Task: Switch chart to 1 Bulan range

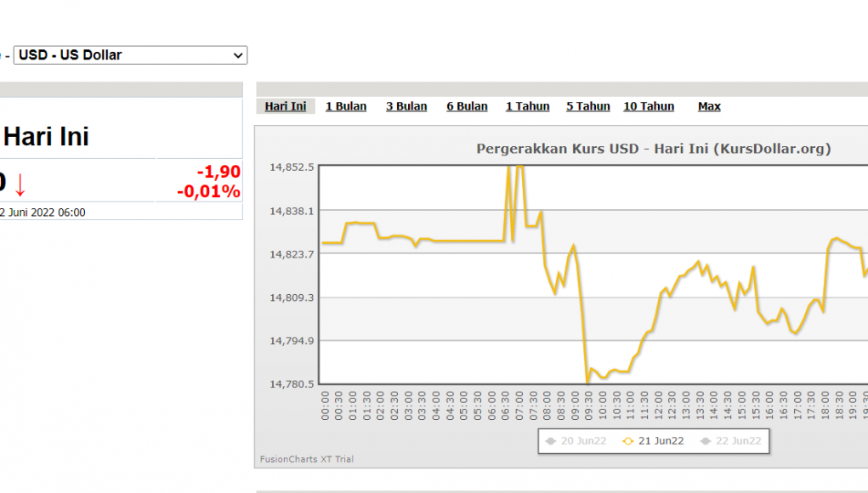Action: [x=346, y=106]
